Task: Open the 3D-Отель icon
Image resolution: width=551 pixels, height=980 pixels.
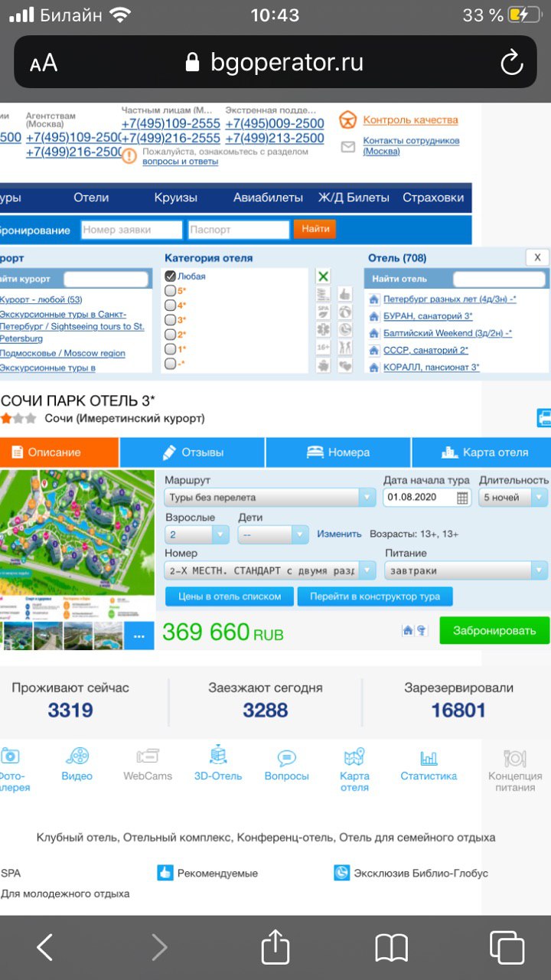Action: point(218,756)
